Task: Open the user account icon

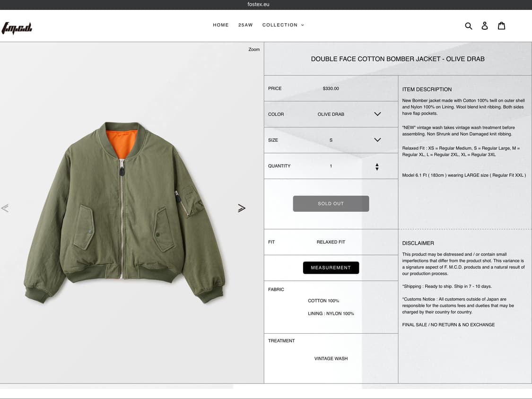Action: click(x=484, y=26)
